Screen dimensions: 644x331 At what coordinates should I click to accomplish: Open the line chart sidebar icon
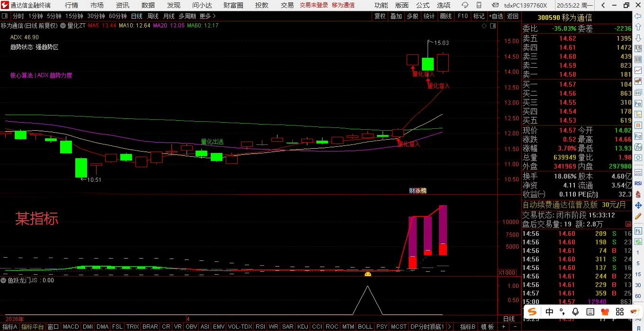(638, 71)
